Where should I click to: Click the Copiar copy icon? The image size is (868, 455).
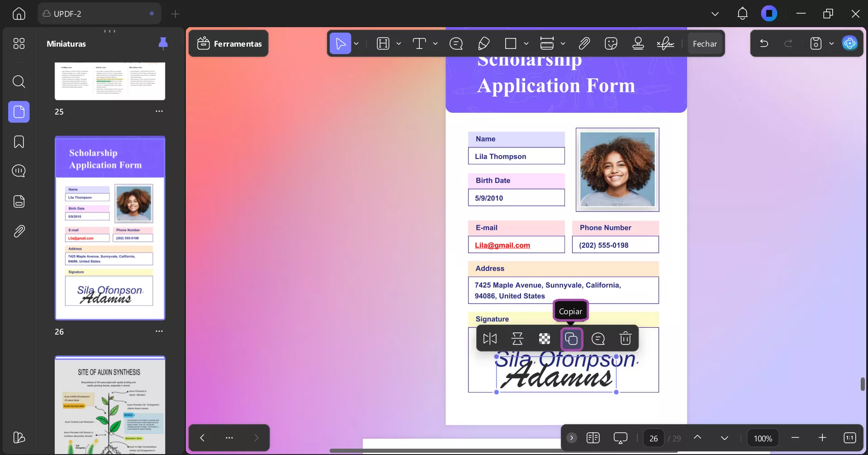tap(572, 339)
